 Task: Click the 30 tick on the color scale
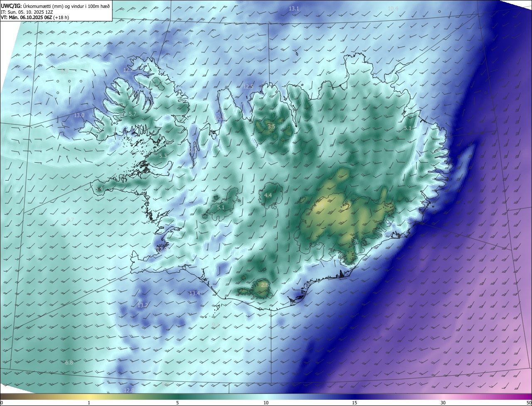[x=443, y=403]
